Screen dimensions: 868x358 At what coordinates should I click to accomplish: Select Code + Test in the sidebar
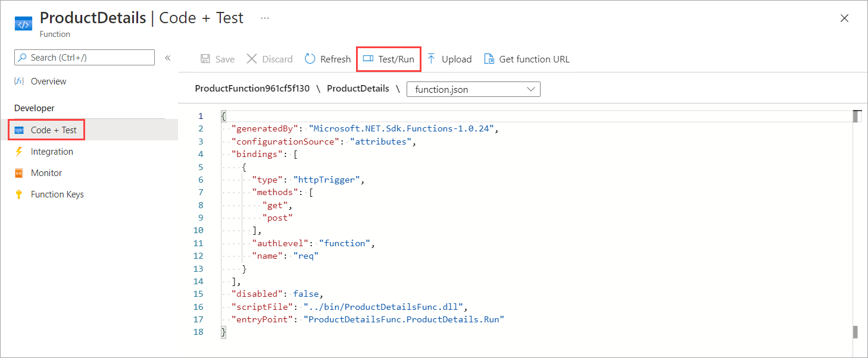(53, 130)
